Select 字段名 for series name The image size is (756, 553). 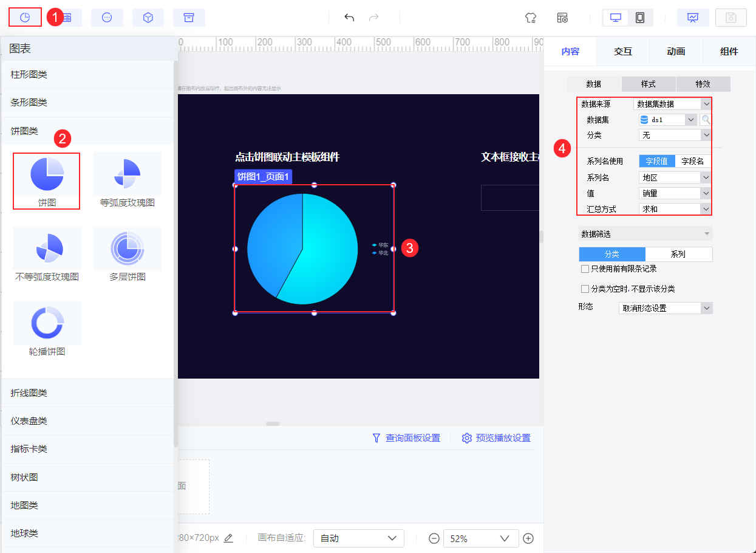click(x=693, y=161)
